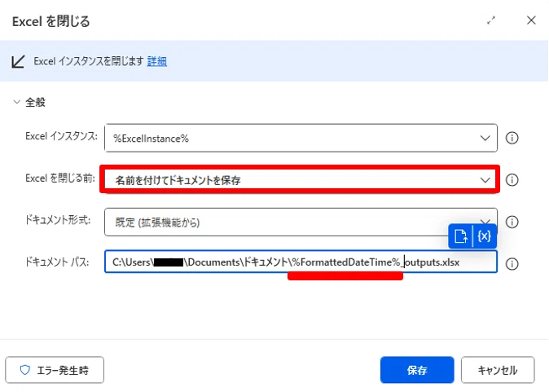Viewport: 549px width, 392px height.
Task: Collapse the 全般 section
Action: (x=16, y=103)
